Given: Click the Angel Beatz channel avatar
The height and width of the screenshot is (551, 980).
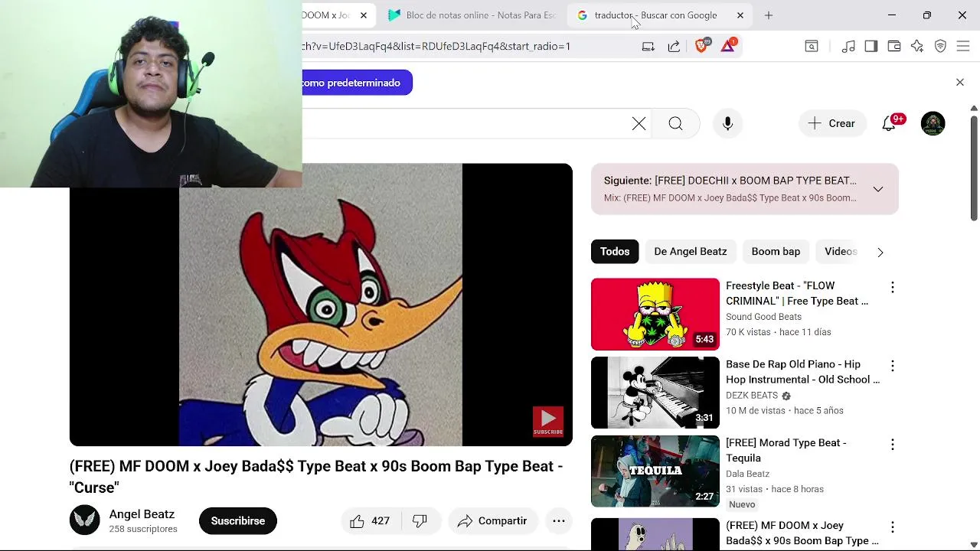Looking at the screenshot, I should coord(85,520).
